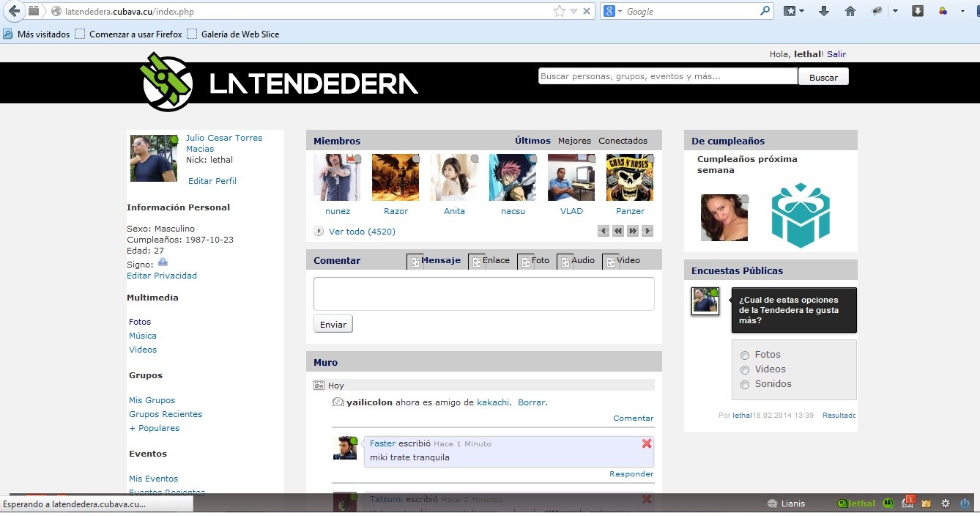This screenshot has height=516, width=980.
Task: Expand the Greasemonkey dropdown arrow
Action: click(x=895, y=11)
